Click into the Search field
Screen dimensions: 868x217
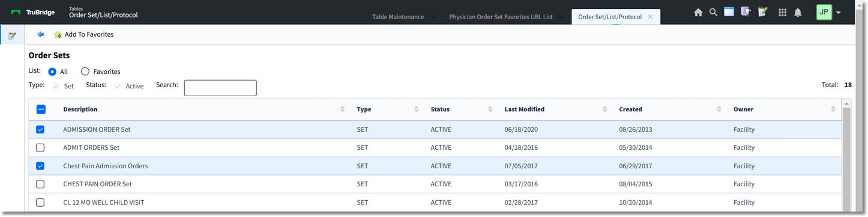(220, 88)
